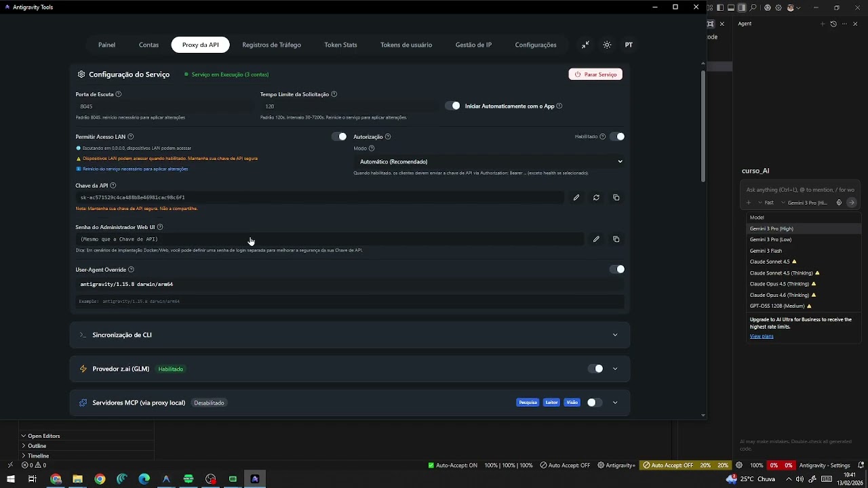868x488 pixels.
Task: Focus the Ask anything chat input
Action: coord(800,190)
